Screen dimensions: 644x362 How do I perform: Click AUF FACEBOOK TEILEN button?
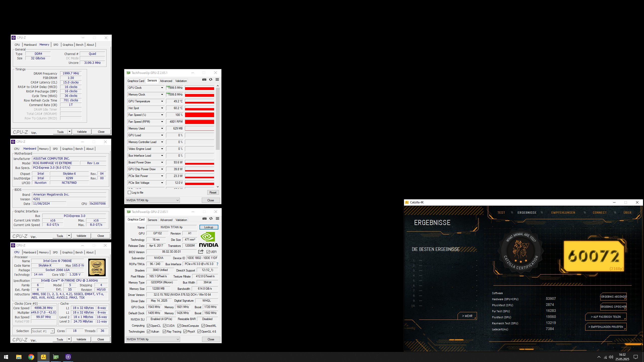pyautogui.click(x=606, y=317)
